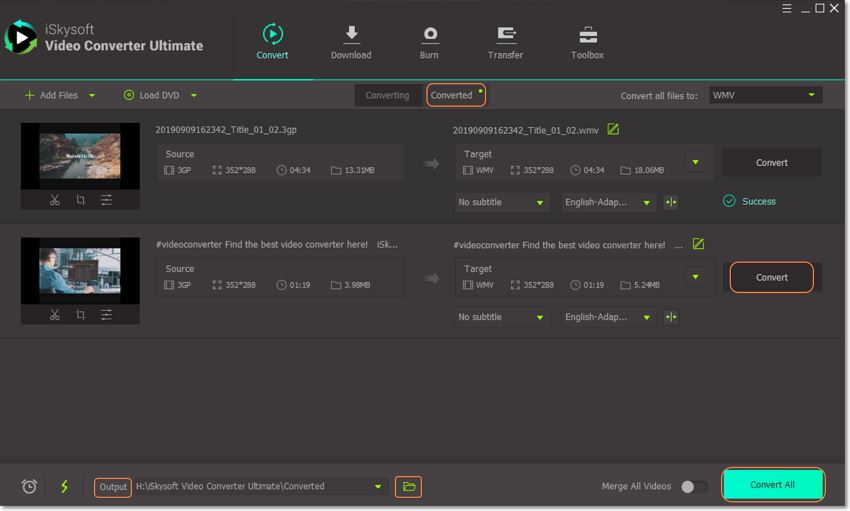The image size is (850, 511).
Task: Click Convert button for the second video
Action: (771, 277)
